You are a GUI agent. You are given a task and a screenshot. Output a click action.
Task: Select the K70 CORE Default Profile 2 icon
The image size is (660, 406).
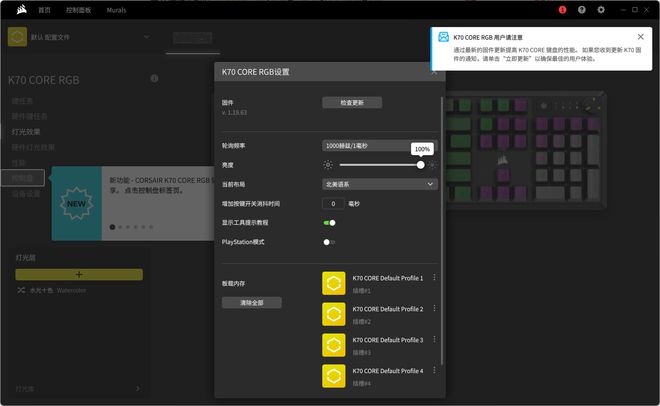coord(334,314)
